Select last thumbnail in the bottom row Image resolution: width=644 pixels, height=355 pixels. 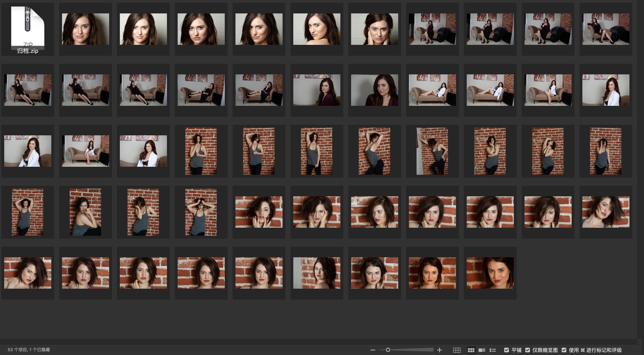pos(490,273)
